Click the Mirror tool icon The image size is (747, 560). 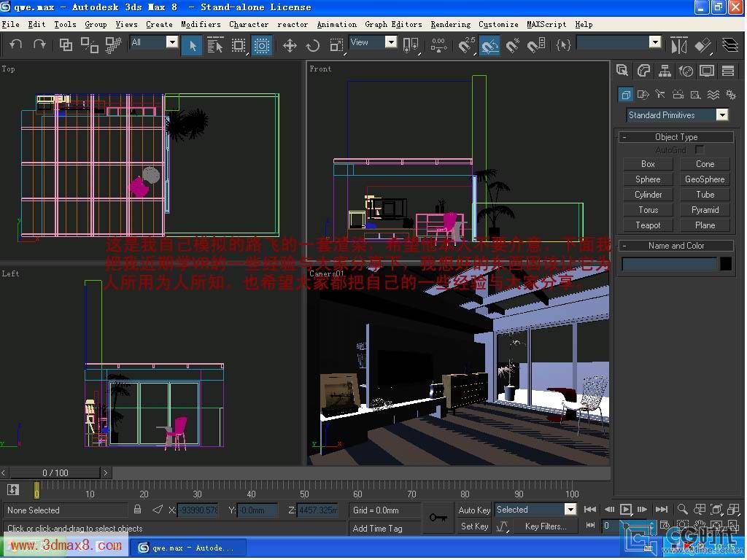click(679, 46)
